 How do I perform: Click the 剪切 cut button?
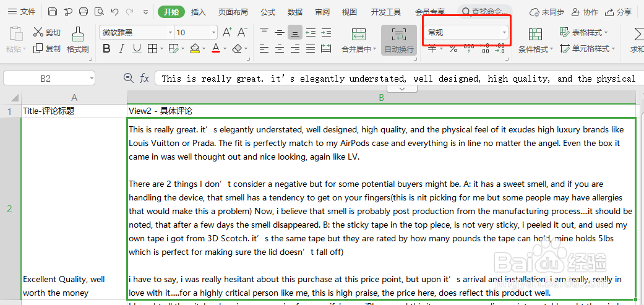pyautogui.click(x=47, y=32)
